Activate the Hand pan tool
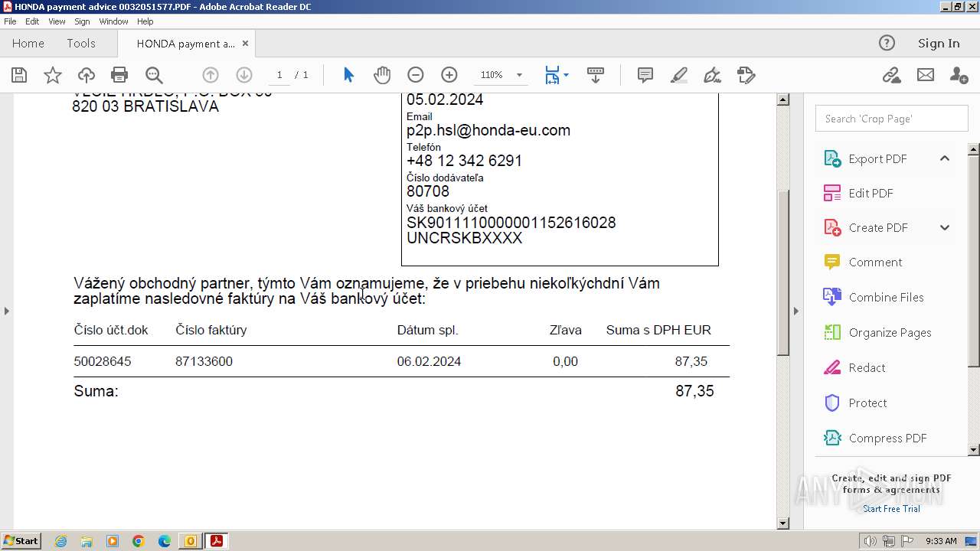This screenshot has height=551, width=980. click(382, 75)
